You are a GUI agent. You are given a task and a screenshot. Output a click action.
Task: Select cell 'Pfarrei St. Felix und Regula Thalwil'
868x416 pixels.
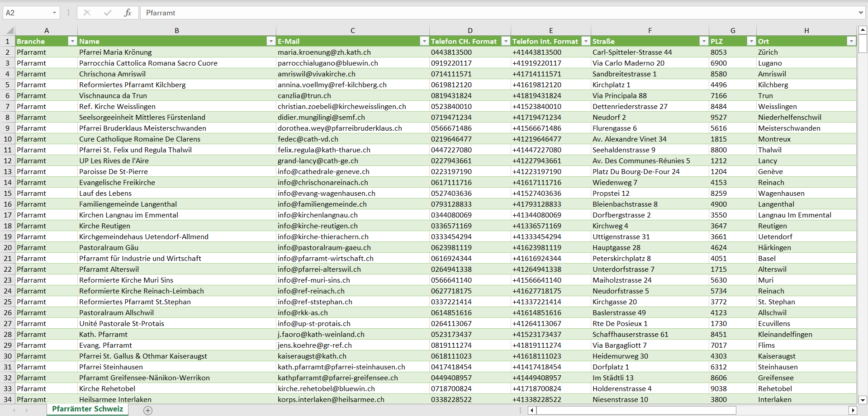[177, 150]
